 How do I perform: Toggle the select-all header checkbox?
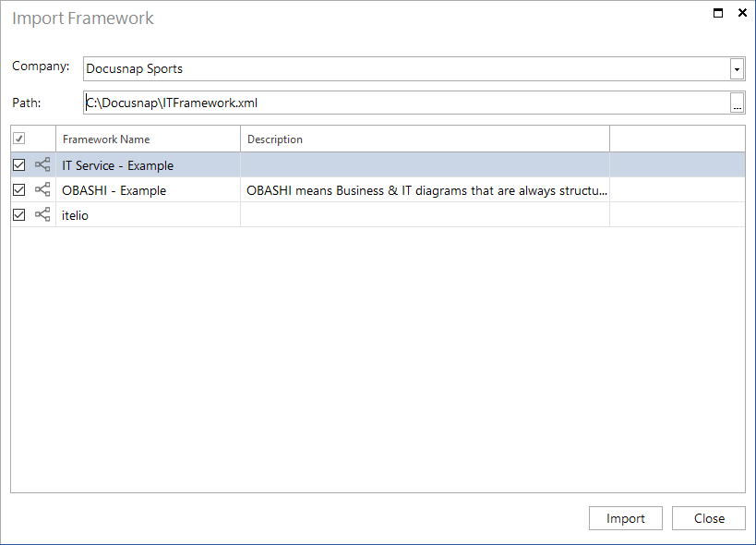(18, 139)
